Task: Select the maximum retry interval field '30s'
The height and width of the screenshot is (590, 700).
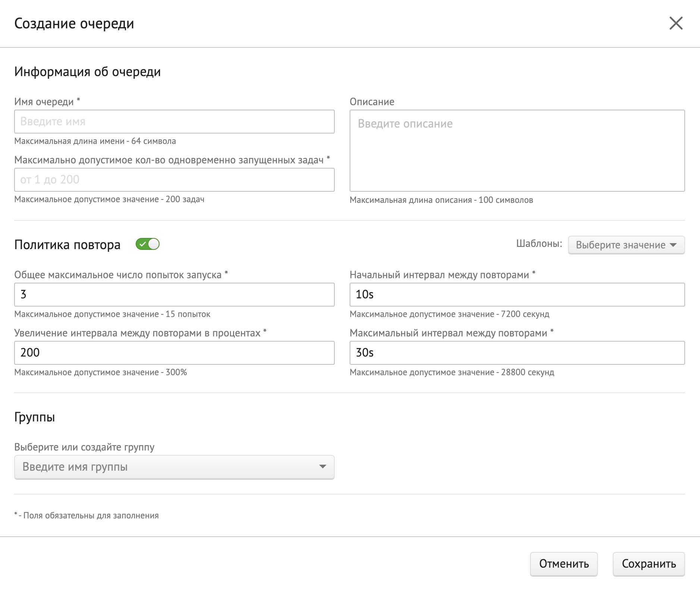Action: pyautogui.click(x=517, y=353)
